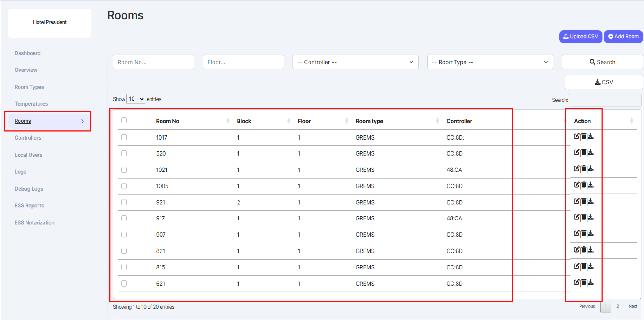The height and width of the screenshot is (320, 644).
Task: Open the Controller filter dropdown
Action: 355,62
